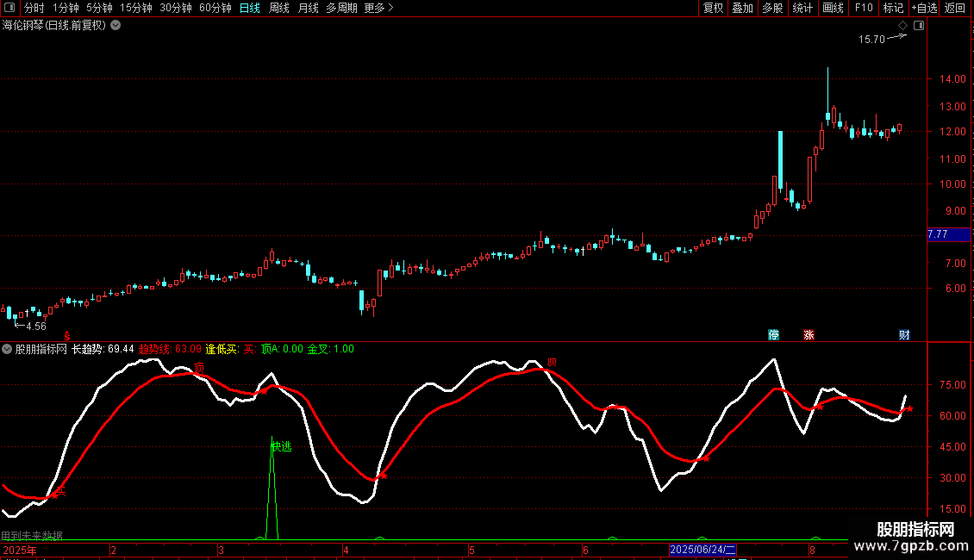This screenshot has width=974, height=560.
Task: Click the 逢低买 indicator label
Action: 222,349
